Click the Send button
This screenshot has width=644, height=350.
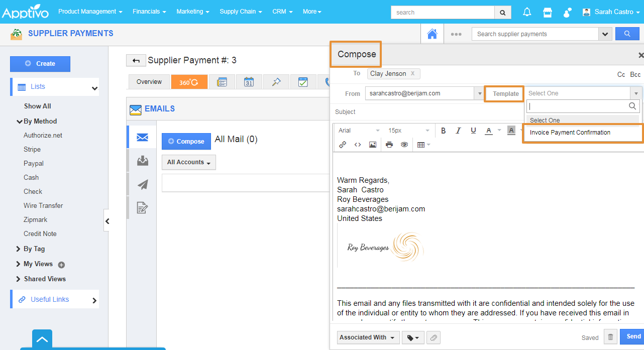[x=633, y=336]
